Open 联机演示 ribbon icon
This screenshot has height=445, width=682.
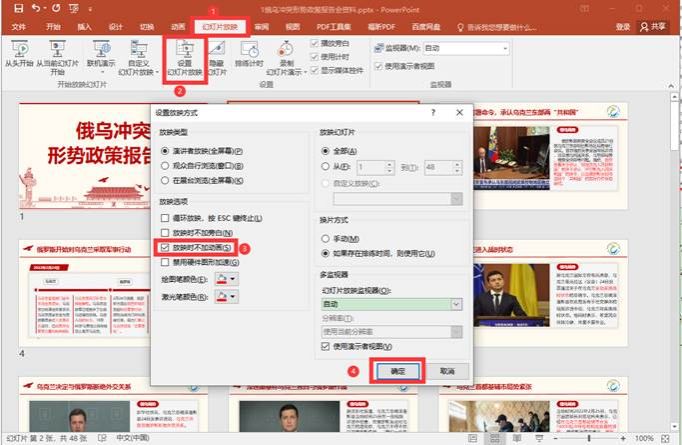pyautogui.click(x=100, y=49)
